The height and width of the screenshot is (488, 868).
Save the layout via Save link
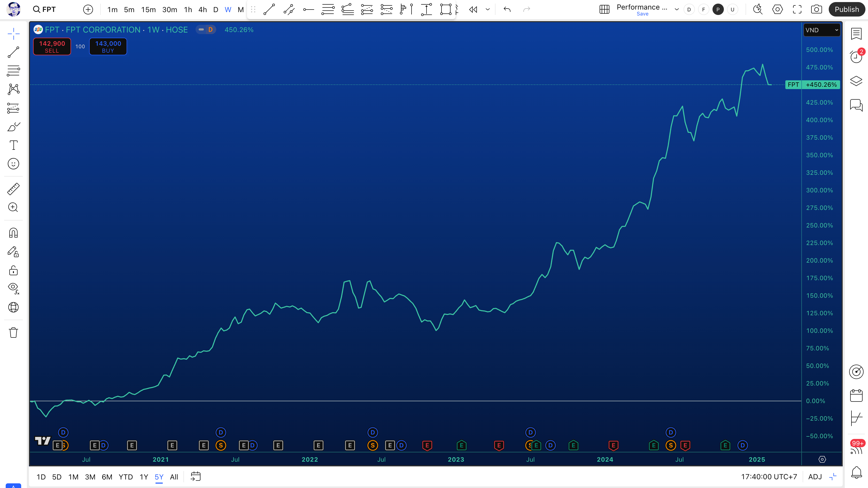(x=642, y=14)
